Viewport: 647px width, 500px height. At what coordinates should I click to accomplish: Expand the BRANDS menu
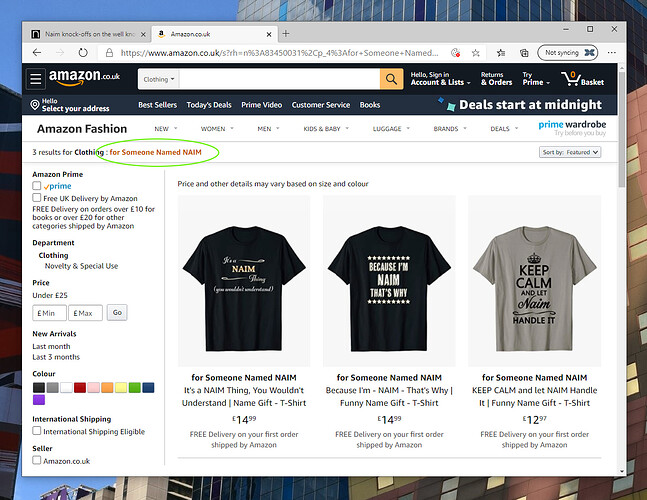(450, 129)
